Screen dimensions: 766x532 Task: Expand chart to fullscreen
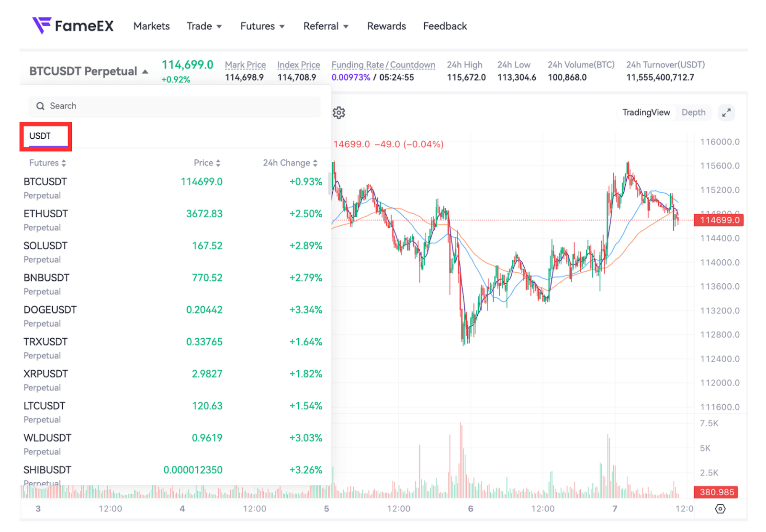pyautogui.click(x=726, y=113)
